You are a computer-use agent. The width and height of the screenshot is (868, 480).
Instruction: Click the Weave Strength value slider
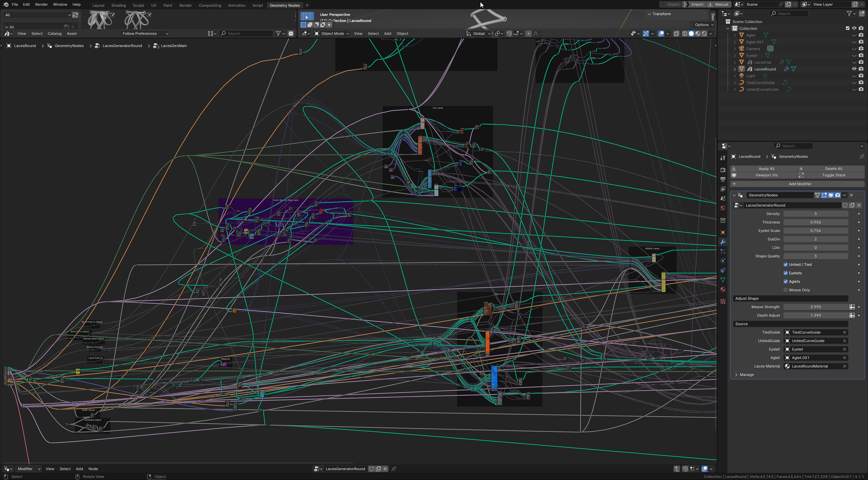tap(815, 307)
